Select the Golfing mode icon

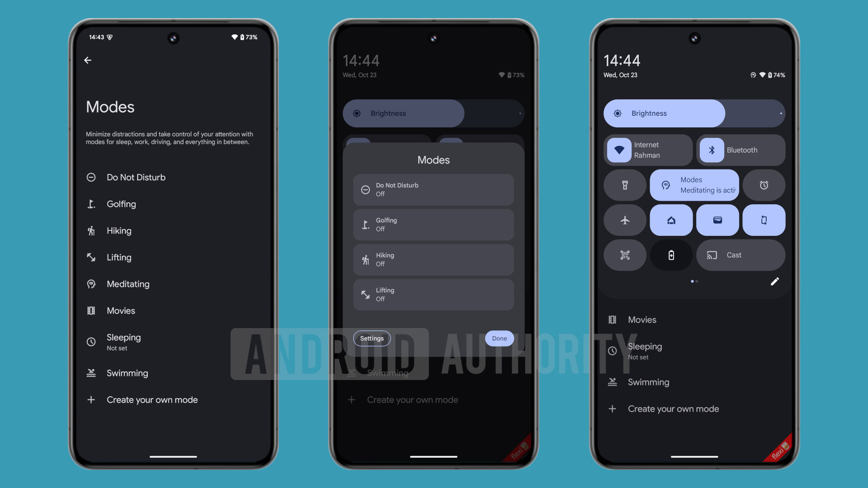coord(91,204)
